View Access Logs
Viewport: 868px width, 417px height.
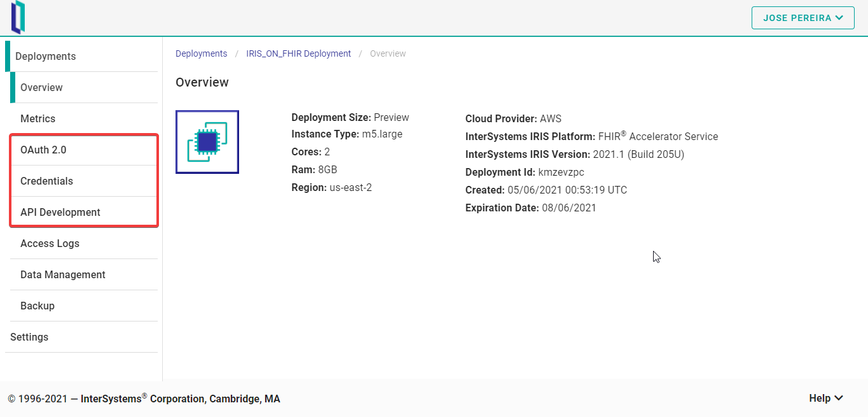(x=83, y=243)
